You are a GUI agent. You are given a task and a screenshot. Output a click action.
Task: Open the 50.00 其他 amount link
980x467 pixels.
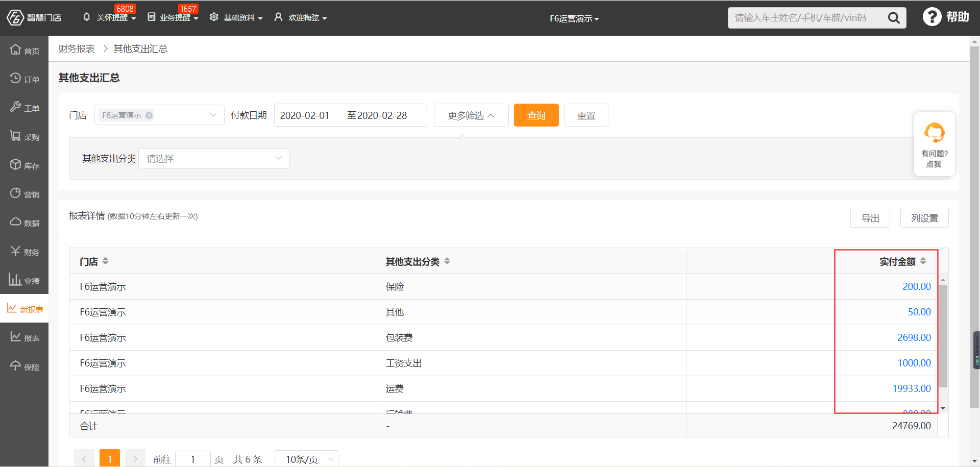pos(919,312)
